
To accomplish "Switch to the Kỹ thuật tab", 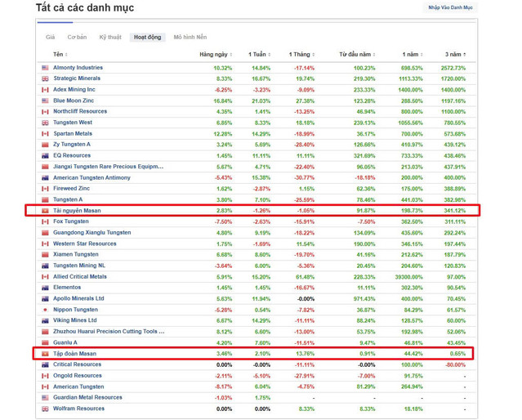I will [x=109, y=38].
